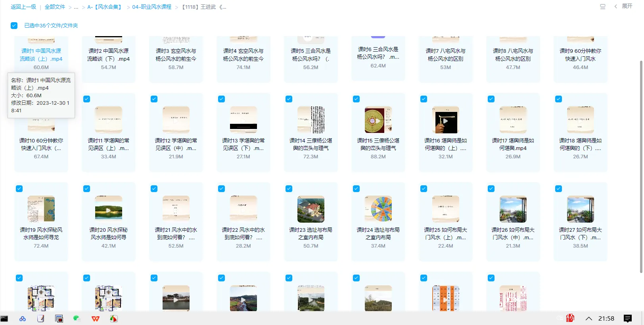Expand the collapsed '...' breadcrumb path
The height and width of the screenshot is (325, 644).
click(76, 7)
